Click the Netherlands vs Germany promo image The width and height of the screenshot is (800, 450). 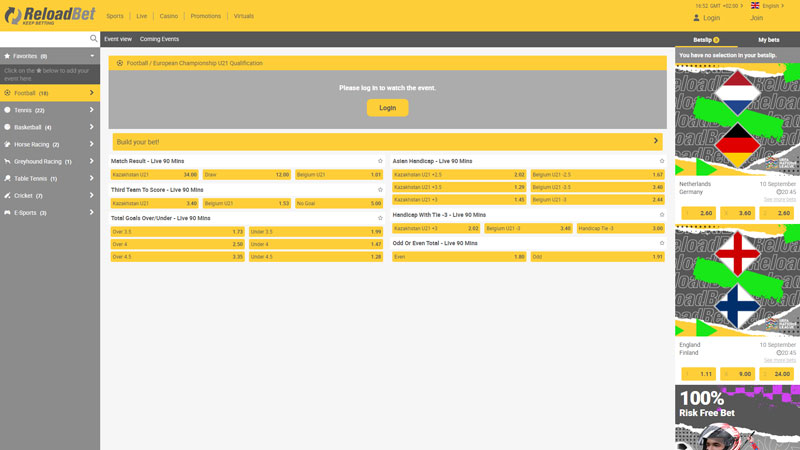tap(737, 120)
